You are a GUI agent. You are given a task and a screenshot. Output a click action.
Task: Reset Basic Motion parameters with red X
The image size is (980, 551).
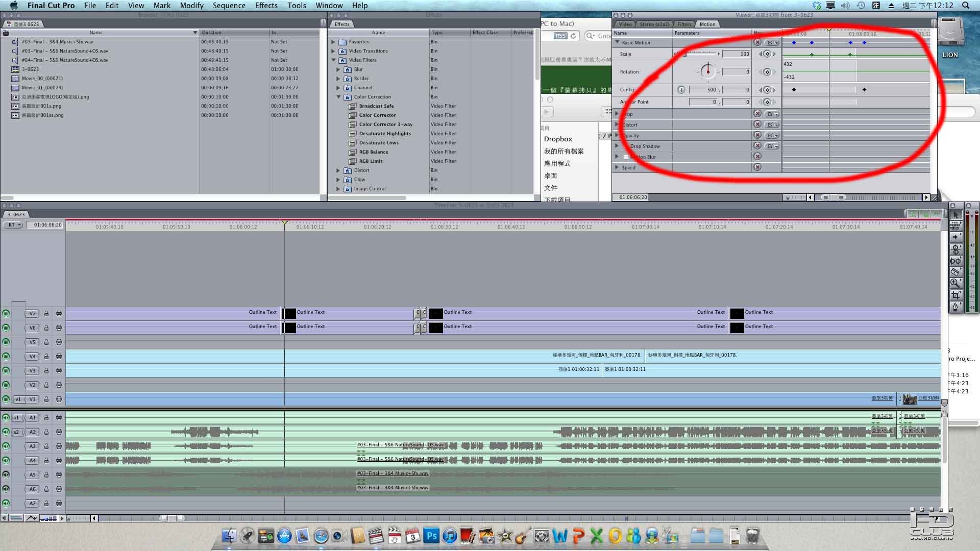click(x=757, y=42)
